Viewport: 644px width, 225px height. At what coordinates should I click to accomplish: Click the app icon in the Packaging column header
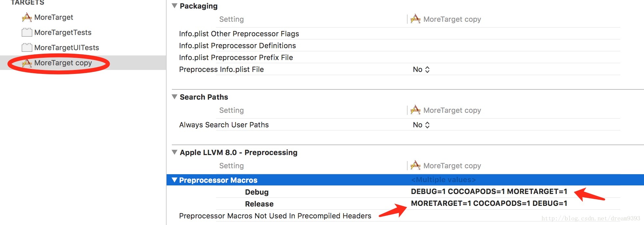[x=416, y=19]
